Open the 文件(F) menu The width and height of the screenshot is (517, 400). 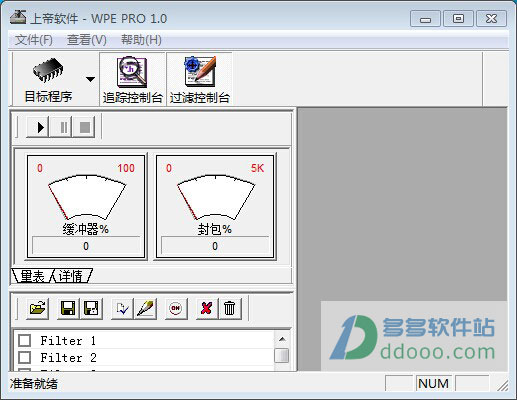pyautogui.click(x=33, y=40)
